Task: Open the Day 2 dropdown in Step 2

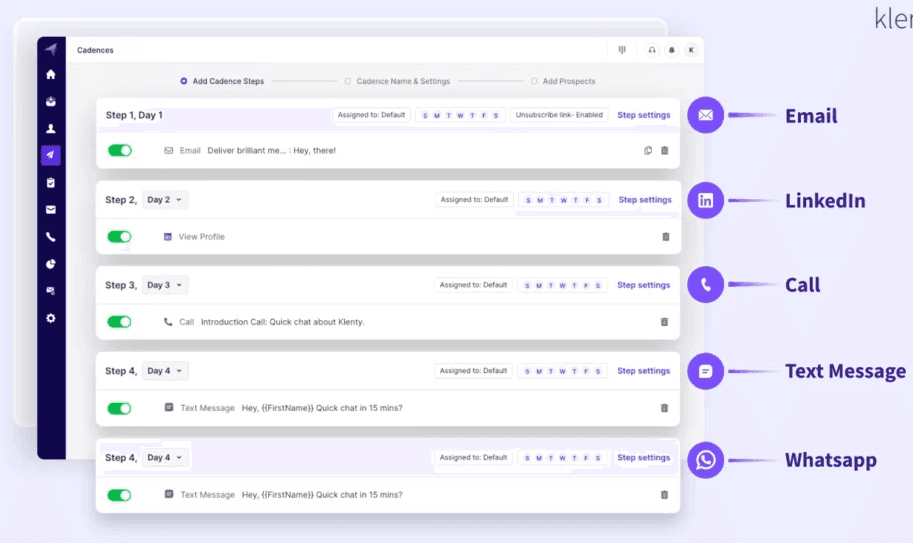Action: tap(165, 200)
